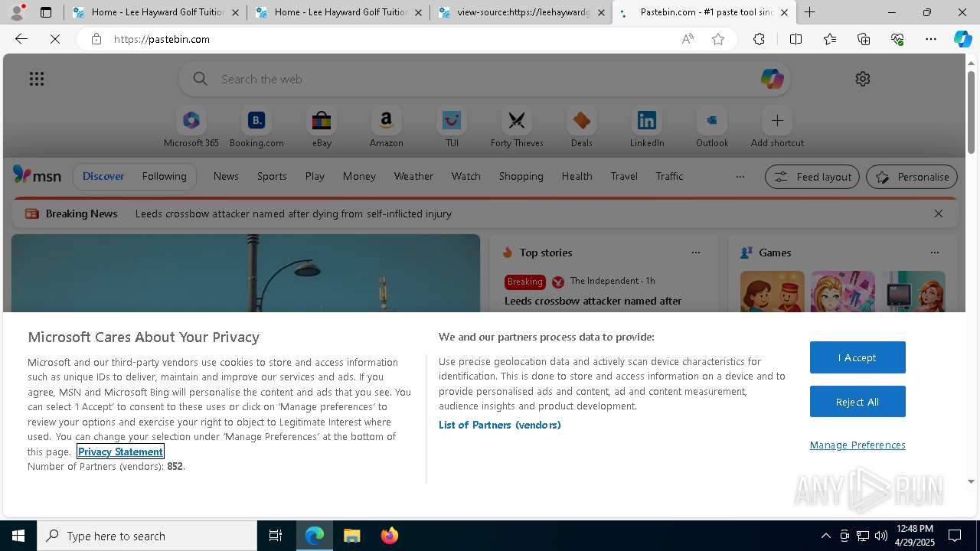980x551 pixels.
Task: Switch to the view-source tab
Action: (521, 12)
